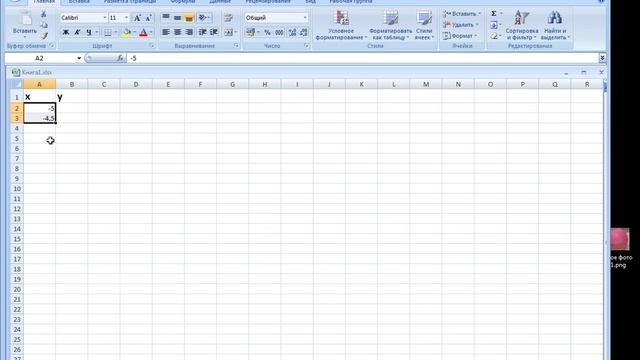Open the Рецензирование ribbon tab
The height and width of the screenshot is (360, 640).
click(268, 2)
